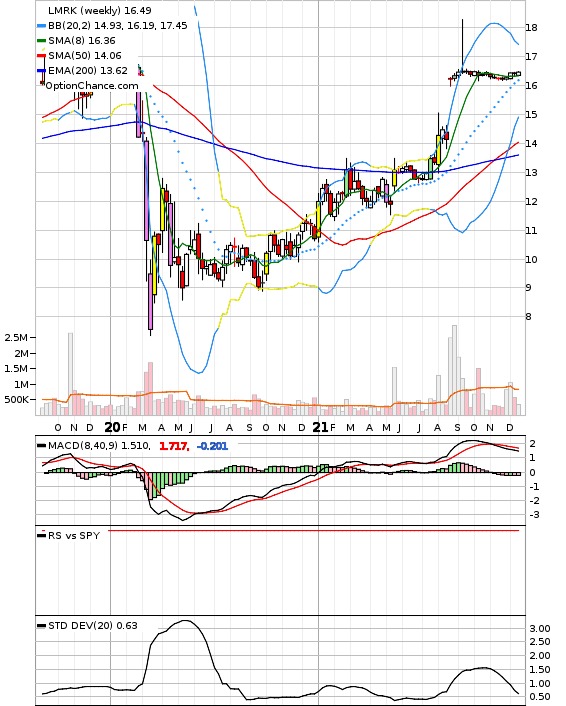Click the red SMA(50) legend swatch
The height and width of the screenshot is (706, 566).
tap(41, 56)
